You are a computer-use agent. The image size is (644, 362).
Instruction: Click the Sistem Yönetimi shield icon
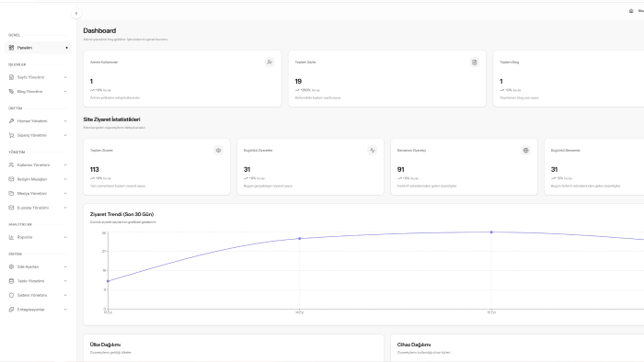click(11, 295)
